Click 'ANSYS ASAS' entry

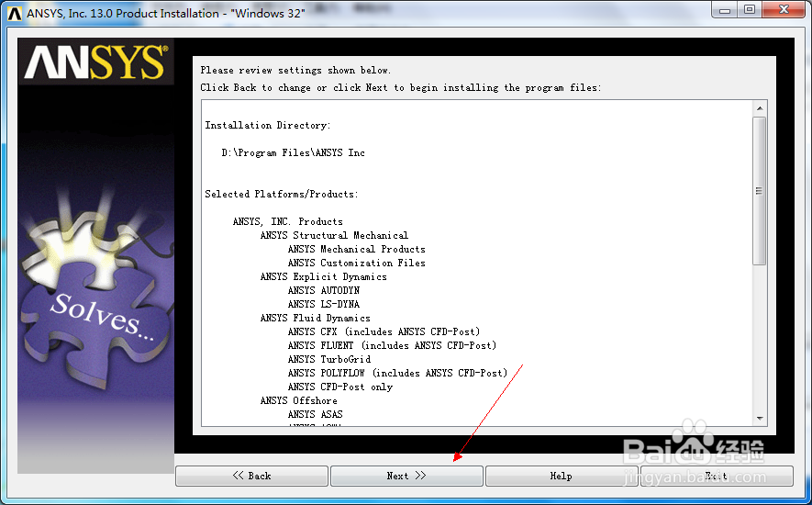click(x=315, y=414)
